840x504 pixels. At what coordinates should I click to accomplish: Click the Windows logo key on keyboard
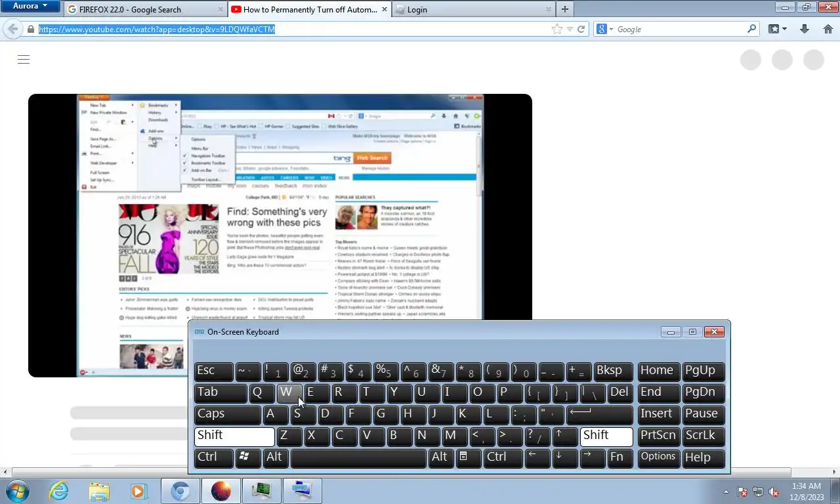tap(247, 458)
